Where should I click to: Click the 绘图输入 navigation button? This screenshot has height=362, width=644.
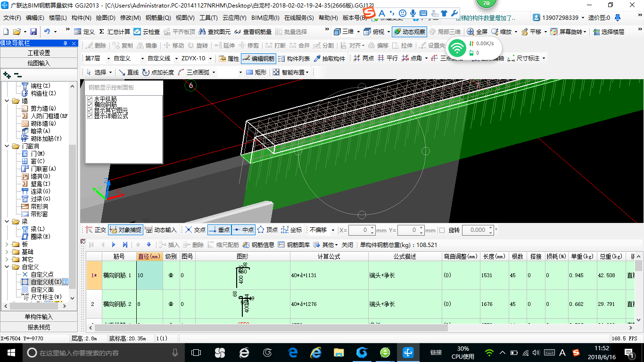pyautogui.click(x=39, y=63)
